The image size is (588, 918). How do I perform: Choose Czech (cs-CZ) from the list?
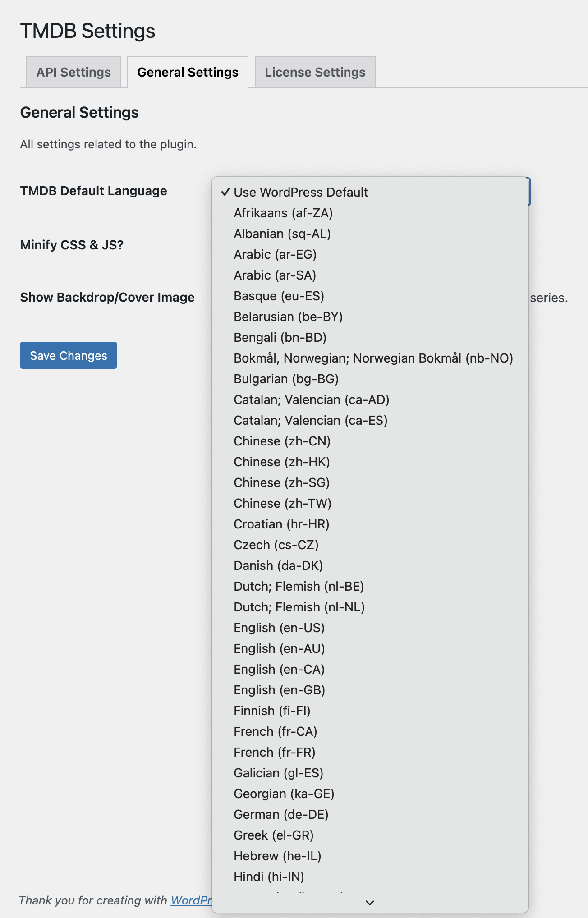point(370,545)
